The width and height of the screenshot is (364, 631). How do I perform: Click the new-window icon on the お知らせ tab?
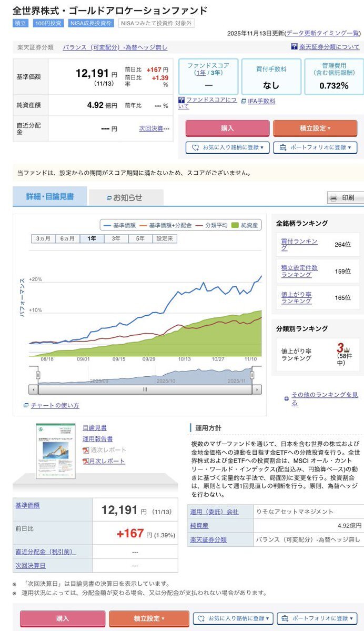[108, 198]
